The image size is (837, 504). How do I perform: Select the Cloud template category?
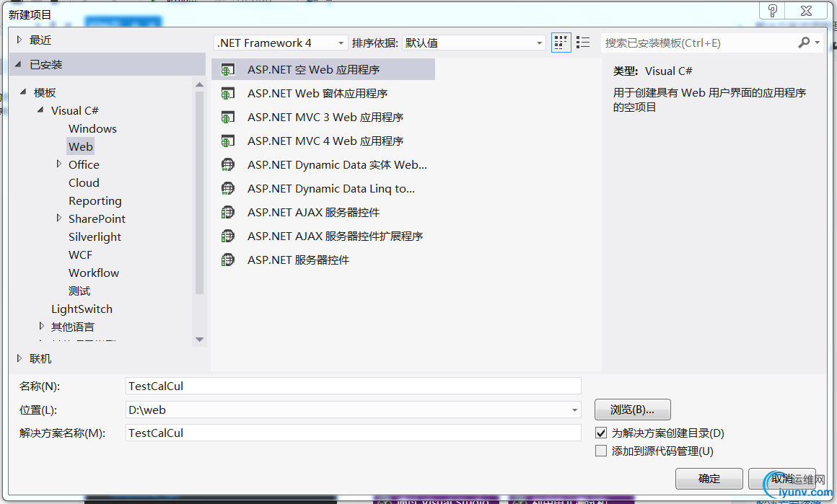pos(84,183)
